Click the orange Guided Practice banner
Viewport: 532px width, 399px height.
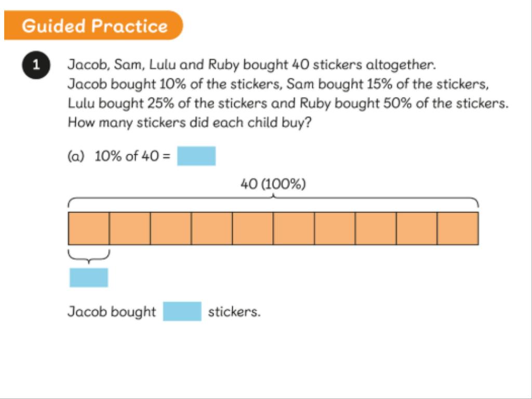click(94, 25)
